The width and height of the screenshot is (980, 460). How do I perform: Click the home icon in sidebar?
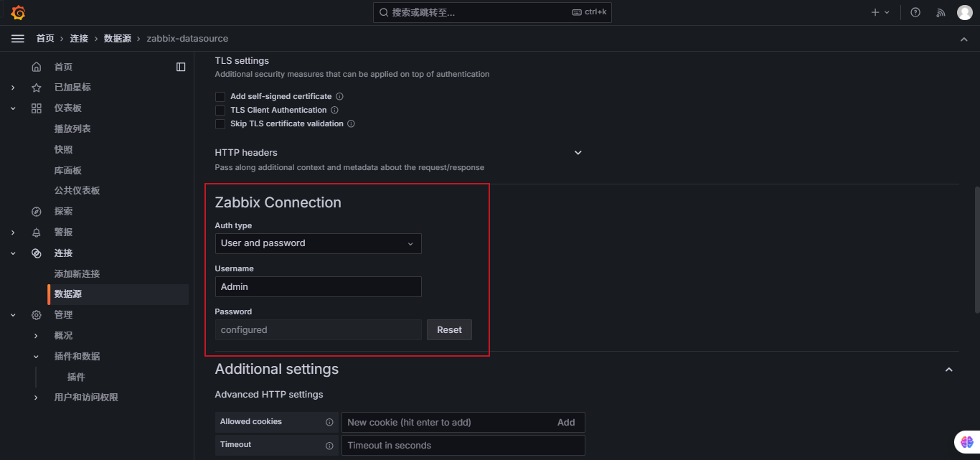[37, 67]
